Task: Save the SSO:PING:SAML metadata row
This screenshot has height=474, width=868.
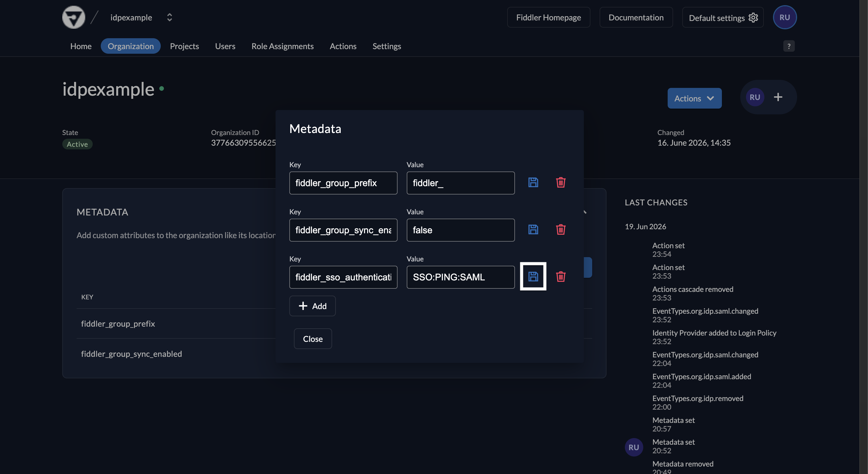Action: 533,276
